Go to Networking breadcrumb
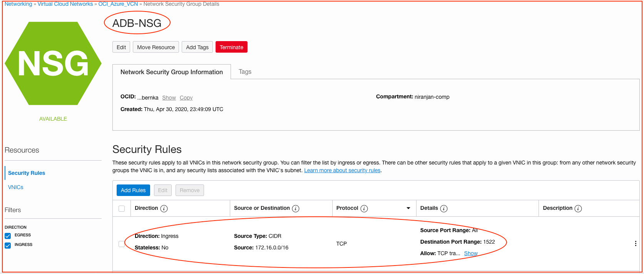Image resolution: width=644 pixels, height=274 pixels. [x=18, y=4]
